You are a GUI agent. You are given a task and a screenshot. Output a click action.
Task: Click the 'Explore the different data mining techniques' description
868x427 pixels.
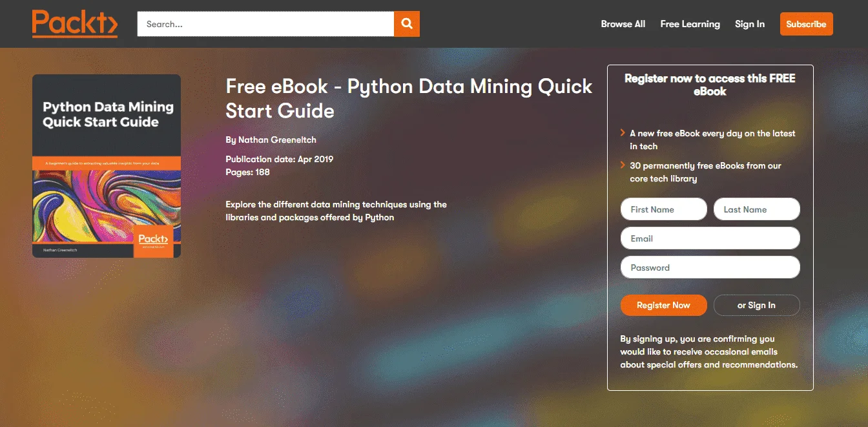(x=336, y=211)
